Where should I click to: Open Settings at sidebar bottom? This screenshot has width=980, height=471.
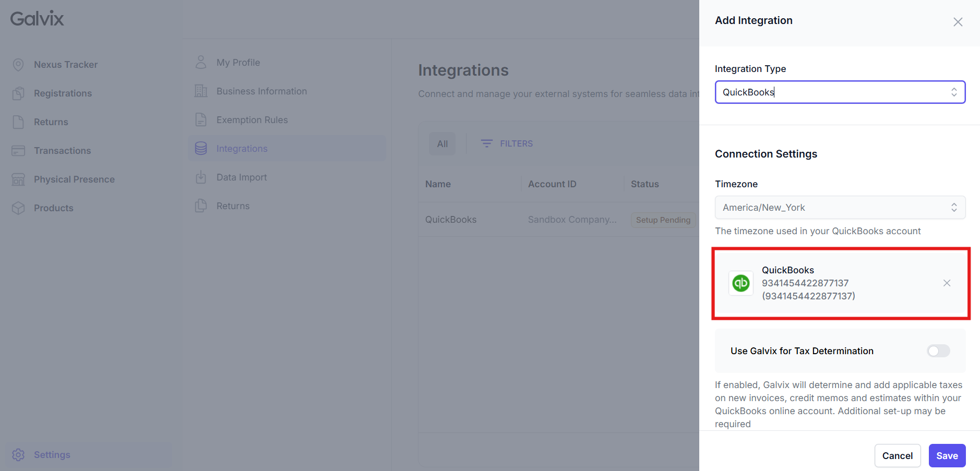click(x=52, y=455)
